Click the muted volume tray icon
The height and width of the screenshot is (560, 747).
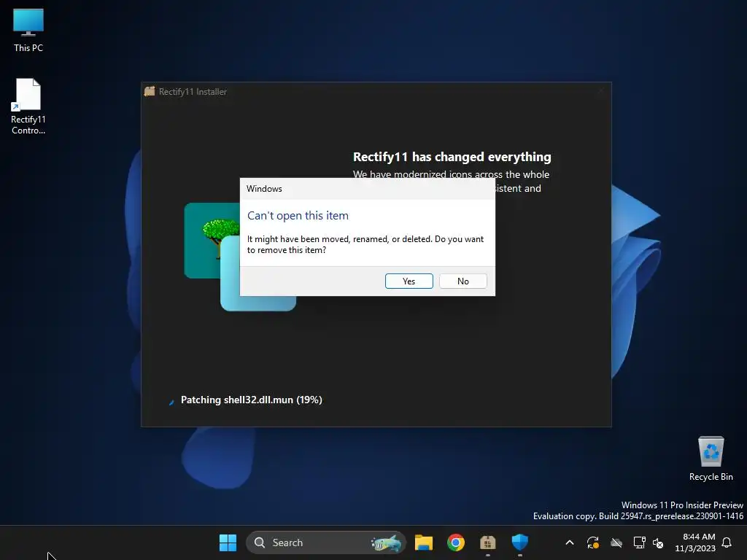coord(658,542)
